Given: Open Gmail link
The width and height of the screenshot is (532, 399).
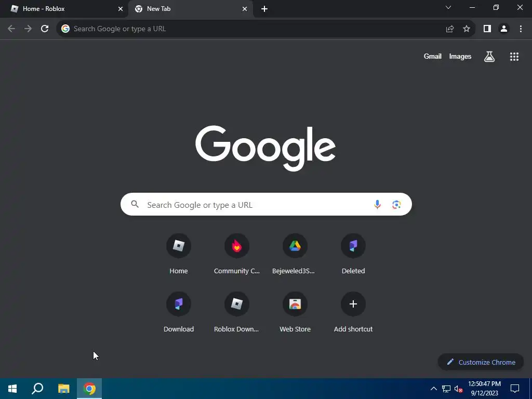Looking at the screenshot, I should click(x=433, y=57).
